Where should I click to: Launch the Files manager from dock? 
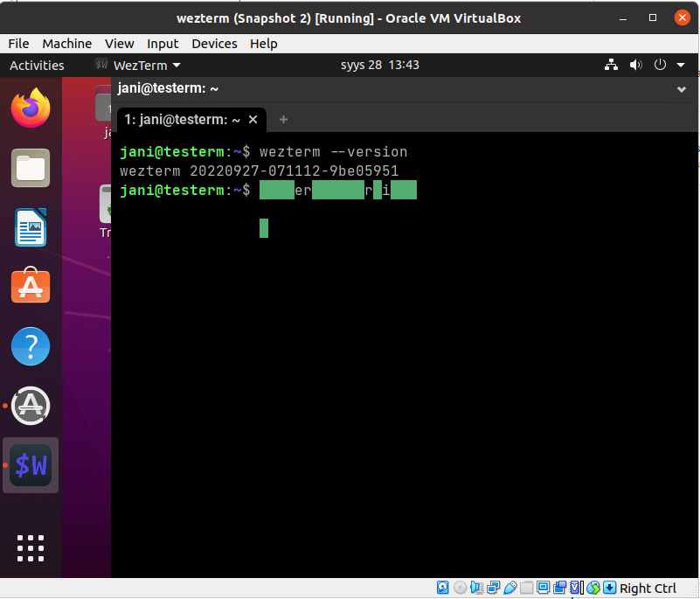click(x=31, y=169)
